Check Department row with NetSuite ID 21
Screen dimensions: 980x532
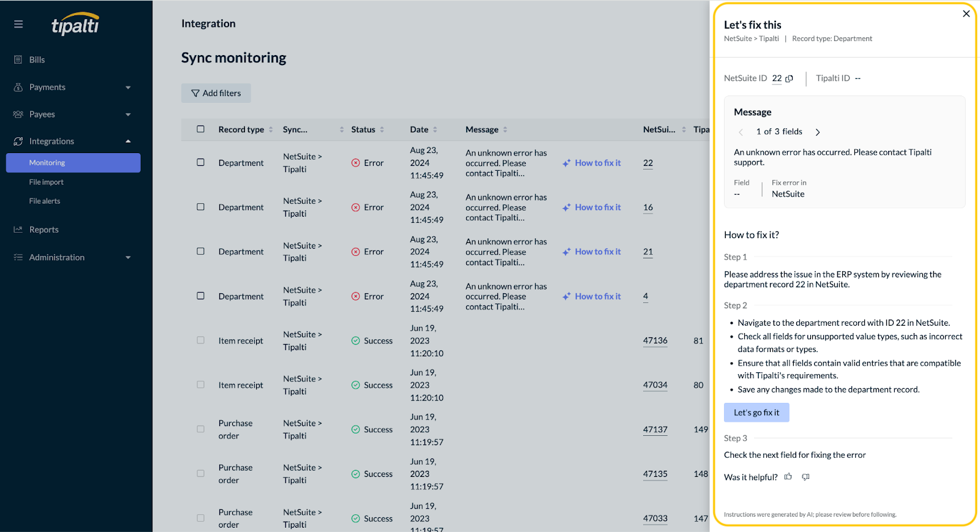pyautogui.click(x=200, y=251)
